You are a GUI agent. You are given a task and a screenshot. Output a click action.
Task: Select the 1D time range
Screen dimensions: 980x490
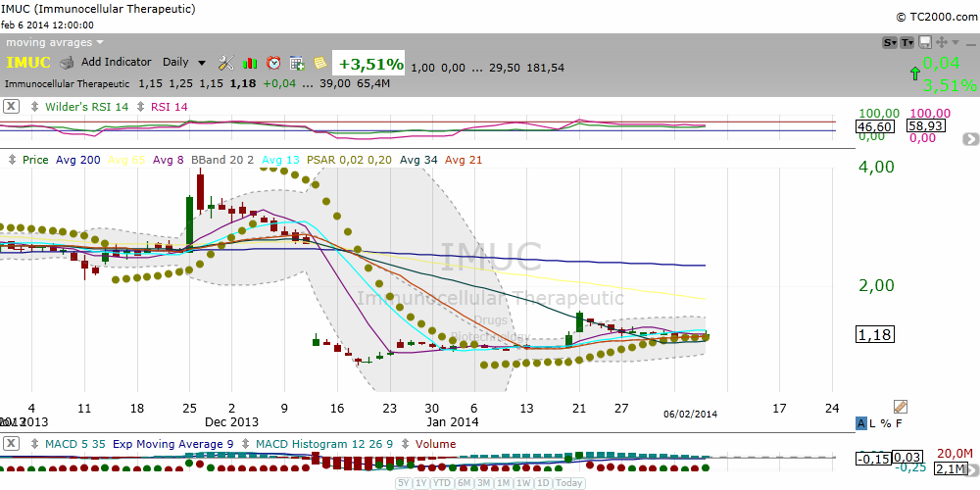pos(543,483)
